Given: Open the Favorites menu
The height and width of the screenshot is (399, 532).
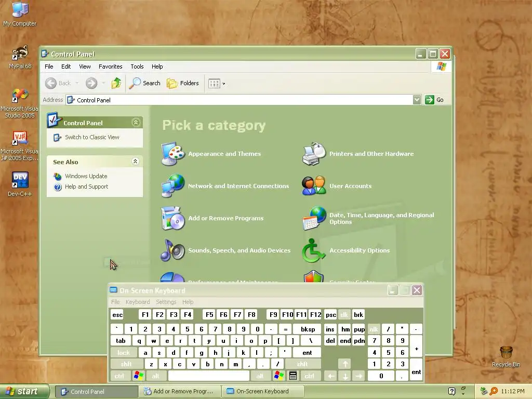Looking at the screenshot, I should (110, 66).
